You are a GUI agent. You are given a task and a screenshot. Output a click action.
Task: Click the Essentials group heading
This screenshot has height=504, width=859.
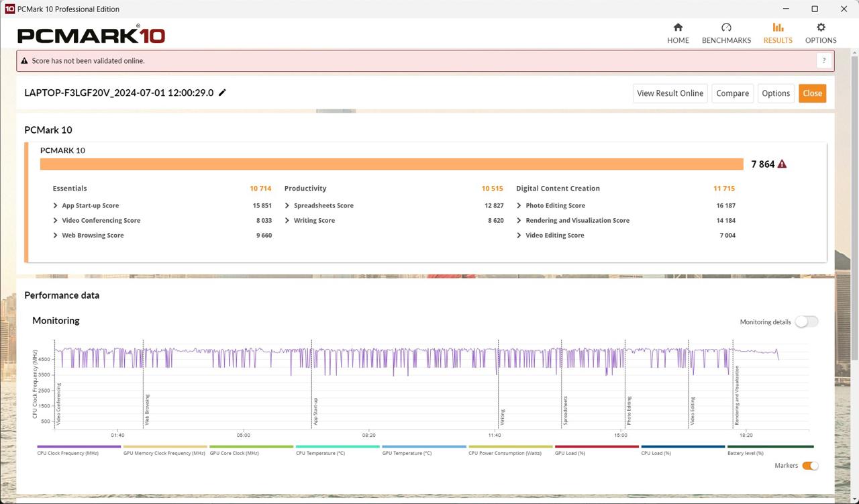[70, 189]
